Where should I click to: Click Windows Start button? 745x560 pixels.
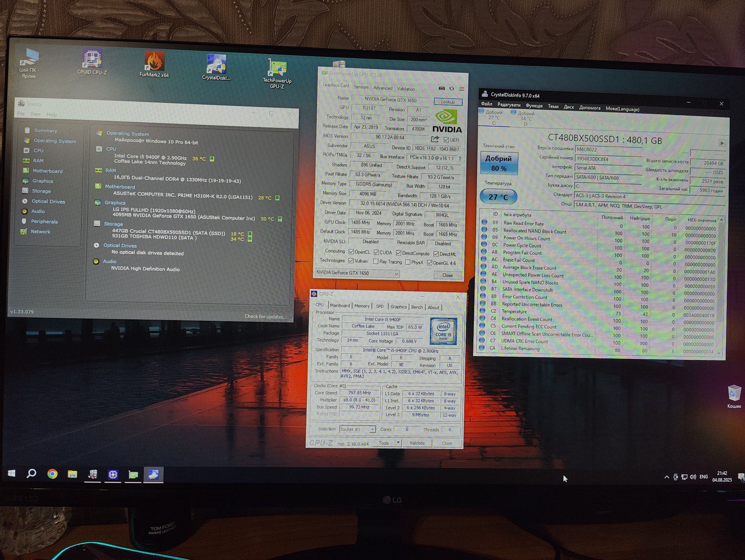click(12, 473)
